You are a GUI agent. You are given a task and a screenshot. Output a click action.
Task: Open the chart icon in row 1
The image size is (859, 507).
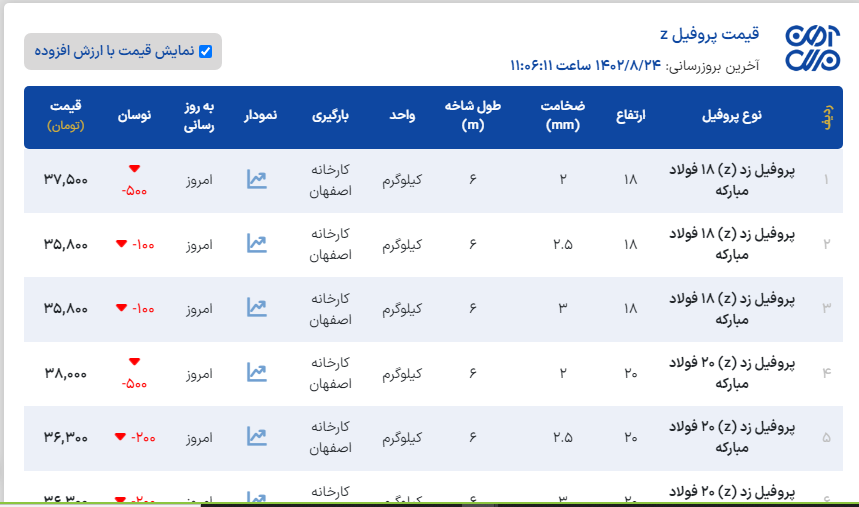257,180
